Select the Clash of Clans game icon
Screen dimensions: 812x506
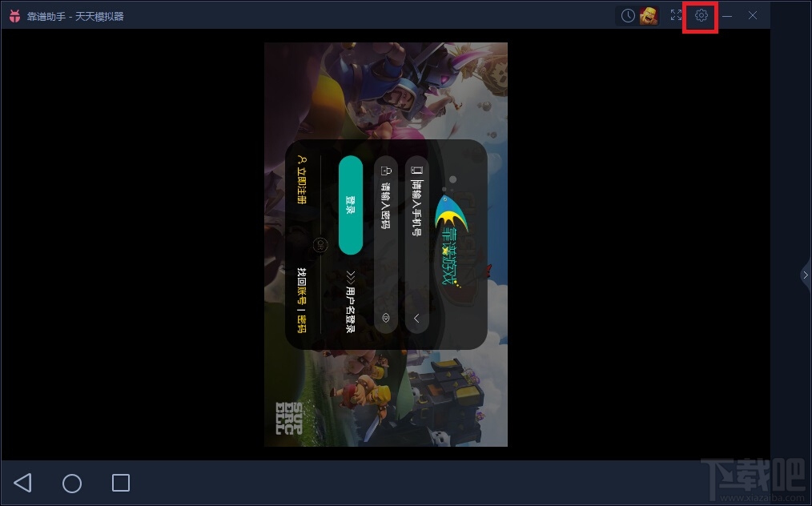pos(649,16)
